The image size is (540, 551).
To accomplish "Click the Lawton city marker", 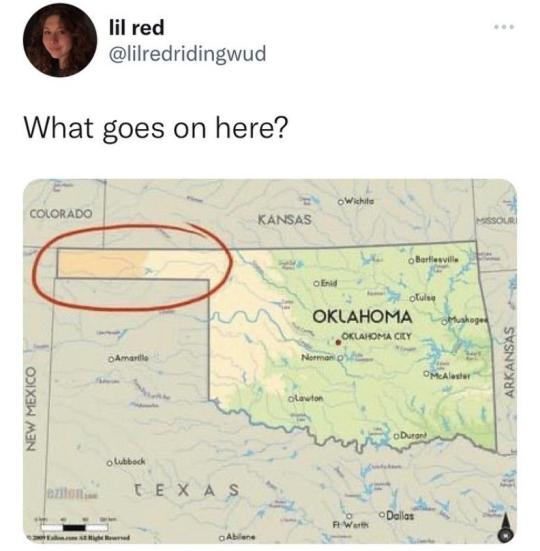I will coord(291,400).
